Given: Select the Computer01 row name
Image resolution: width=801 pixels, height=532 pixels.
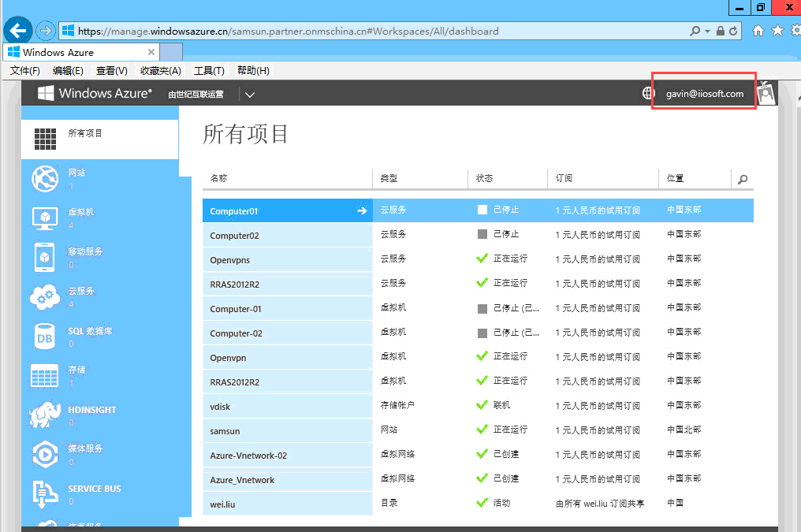Looking at the screenshot, I should tap(234, 211).
